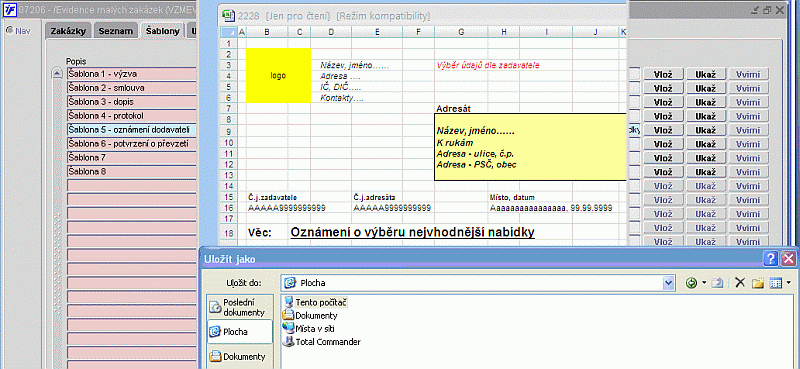Screen dimensions: 800x369
Task: Switch to the Seznam tab
Action: click(116, 31)
